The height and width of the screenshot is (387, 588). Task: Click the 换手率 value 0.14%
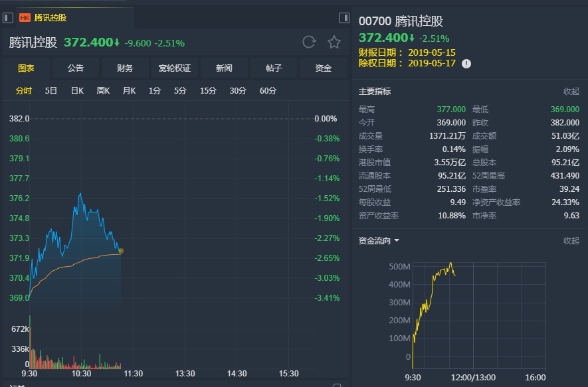point(454,149)
